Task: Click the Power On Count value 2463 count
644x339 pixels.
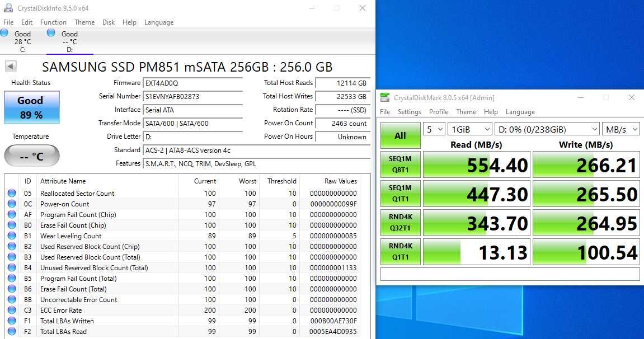Action: (342, 123)
